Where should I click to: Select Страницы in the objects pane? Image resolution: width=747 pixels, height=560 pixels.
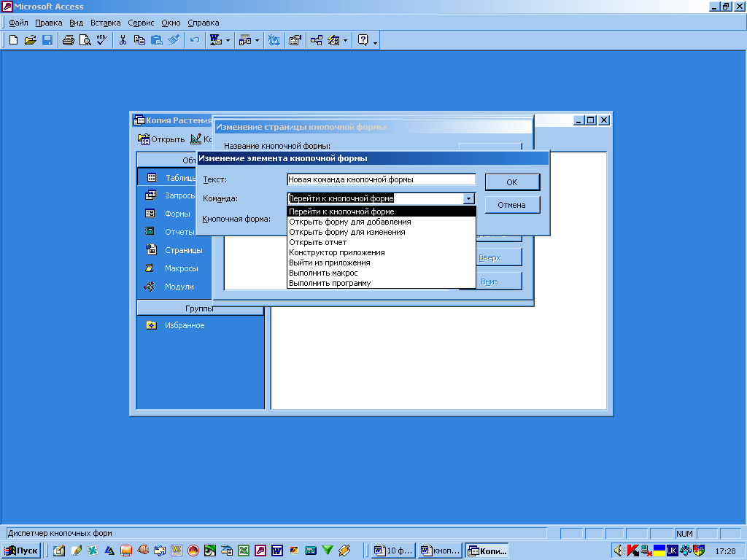(x=174, y=250)
